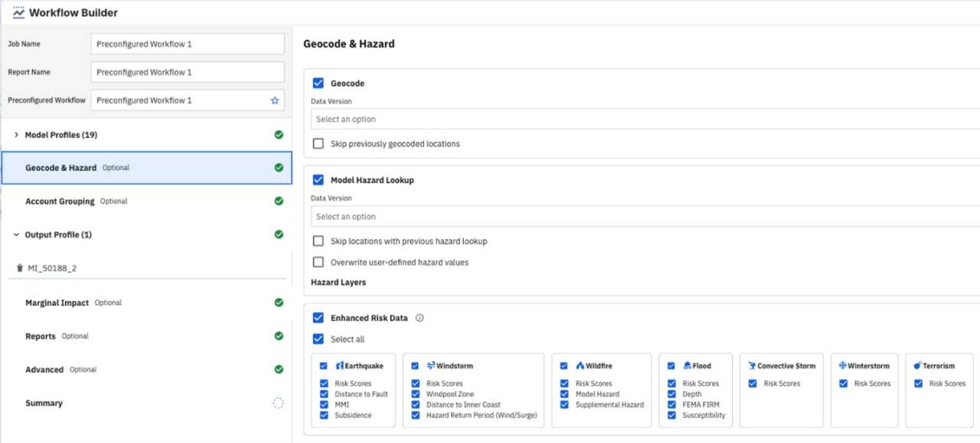Click the trash icon next to MI_50188_2

(19, 267)
